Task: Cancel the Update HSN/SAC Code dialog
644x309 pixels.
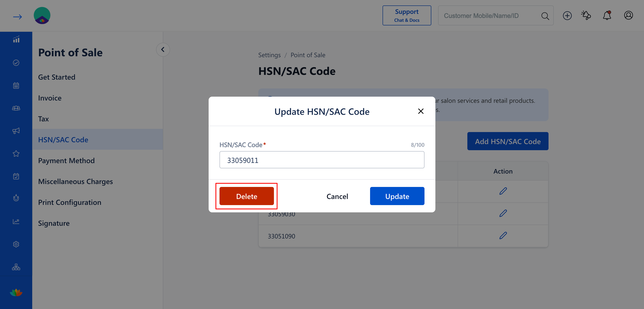Action: (x=337, y=196)
